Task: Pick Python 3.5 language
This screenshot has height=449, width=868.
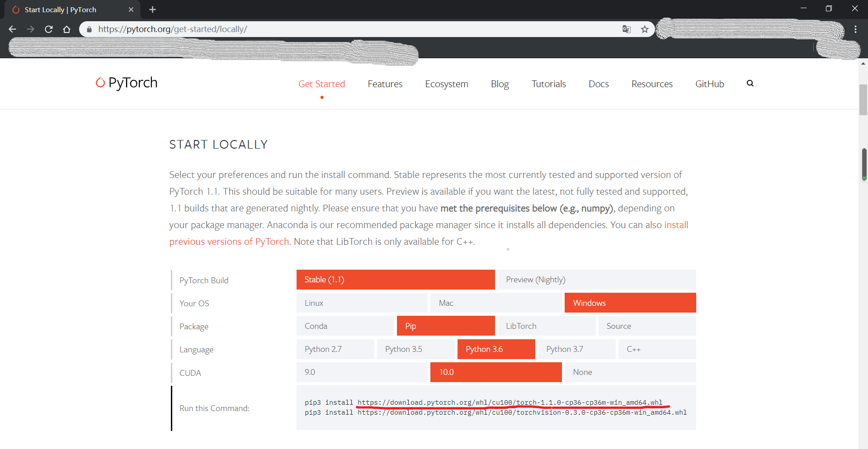Action: 416,349
